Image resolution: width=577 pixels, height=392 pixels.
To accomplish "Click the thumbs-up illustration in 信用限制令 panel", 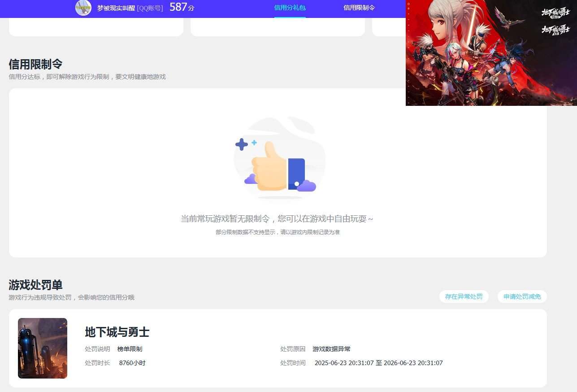I will point(279,160).
